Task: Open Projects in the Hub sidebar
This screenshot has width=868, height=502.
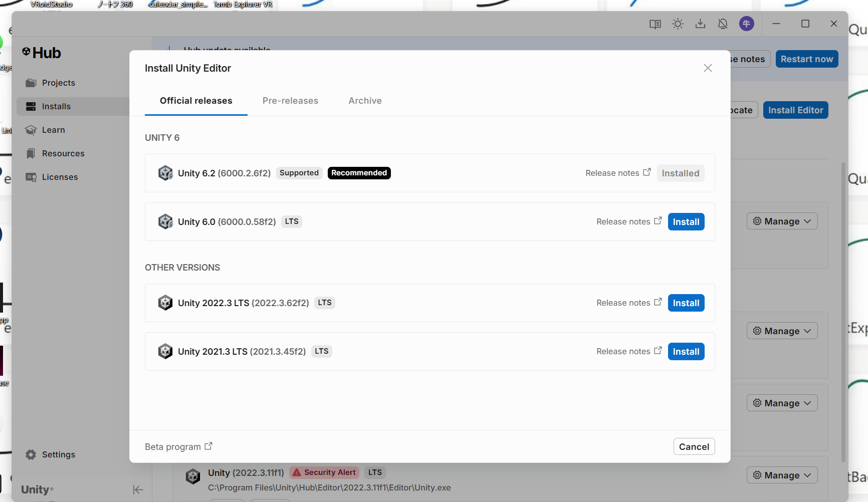Action: tap(59, 83)
